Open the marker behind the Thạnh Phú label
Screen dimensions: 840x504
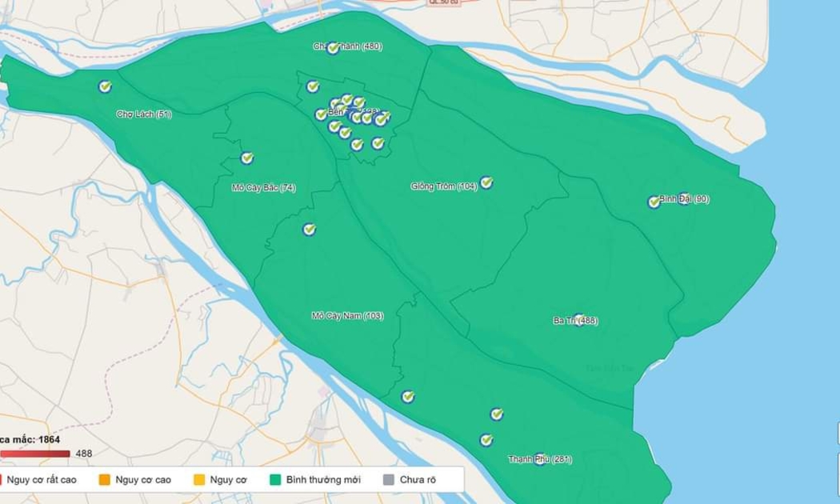click(539, 459)
